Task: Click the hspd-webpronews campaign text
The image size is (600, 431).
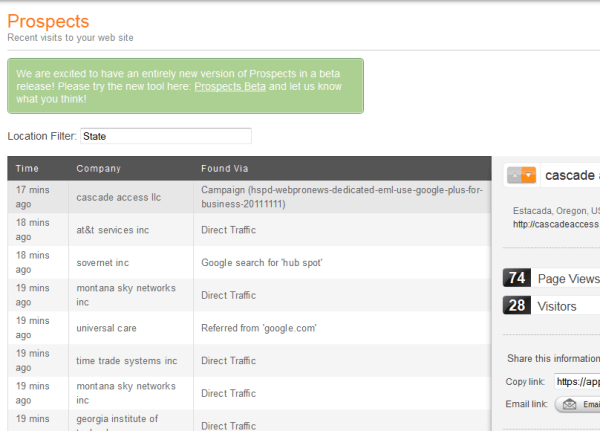Action: coord(342,197)
